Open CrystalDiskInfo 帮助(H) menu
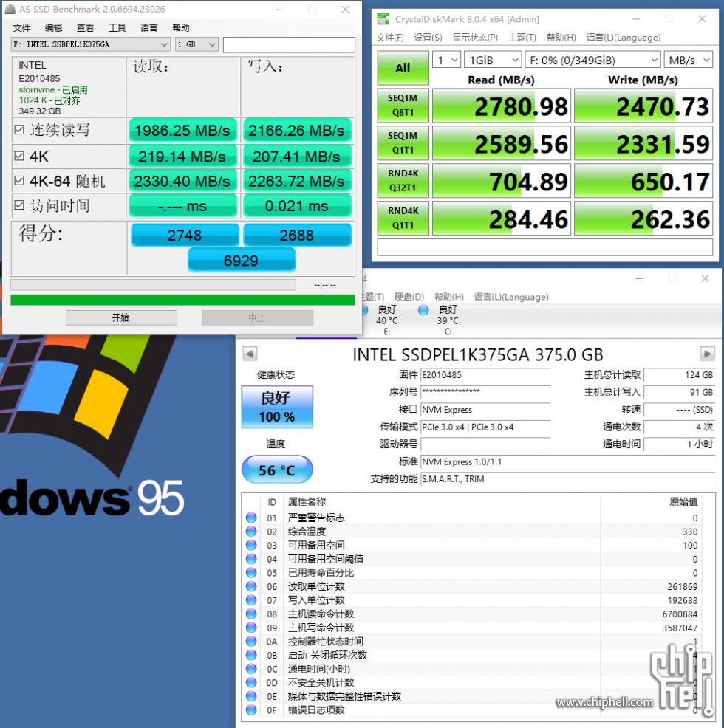Viewport: 724px width, 728px height. (x=449, y=297)
